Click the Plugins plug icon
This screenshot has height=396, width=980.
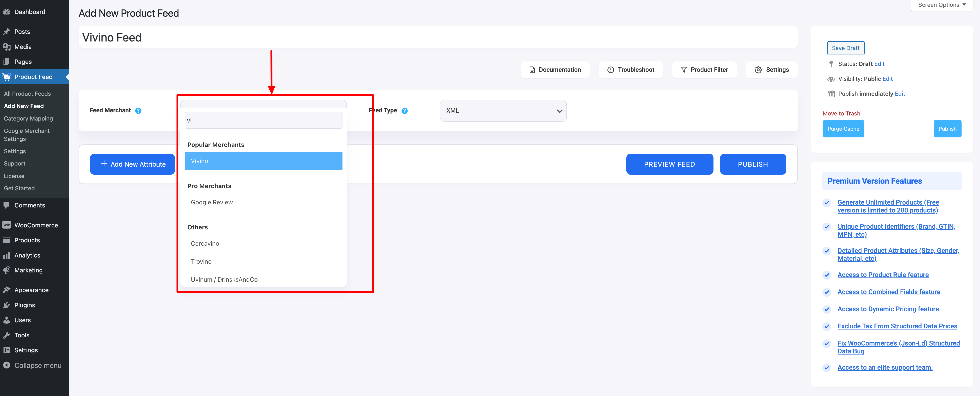click(x=6, y=305)
